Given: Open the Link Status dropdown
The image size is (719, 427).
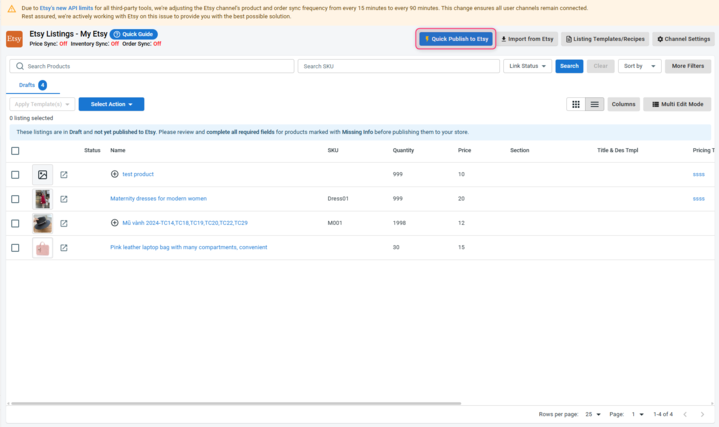Looking at the screenshot, I should pyautogui.click(x=528, y=66).
